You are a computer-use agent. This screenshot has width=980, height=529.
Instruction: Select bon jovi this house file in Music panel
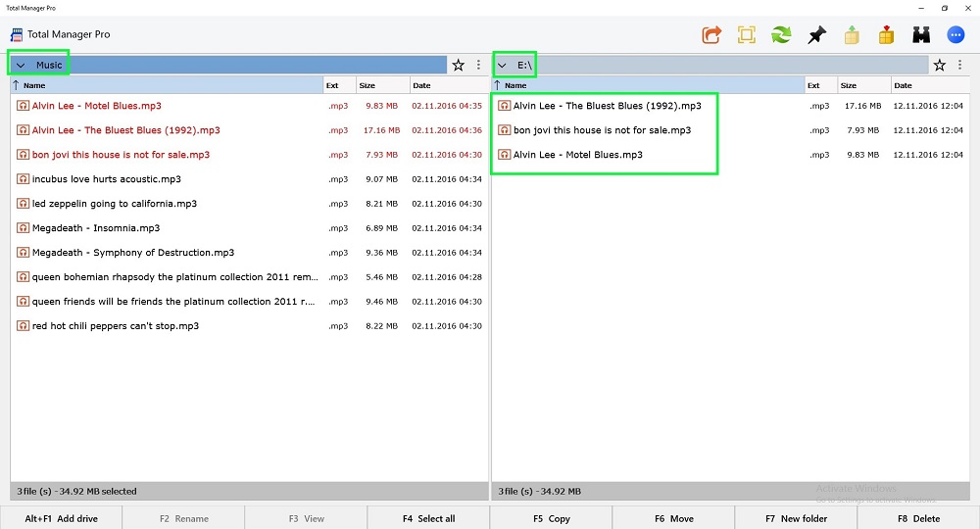(249, 155)
